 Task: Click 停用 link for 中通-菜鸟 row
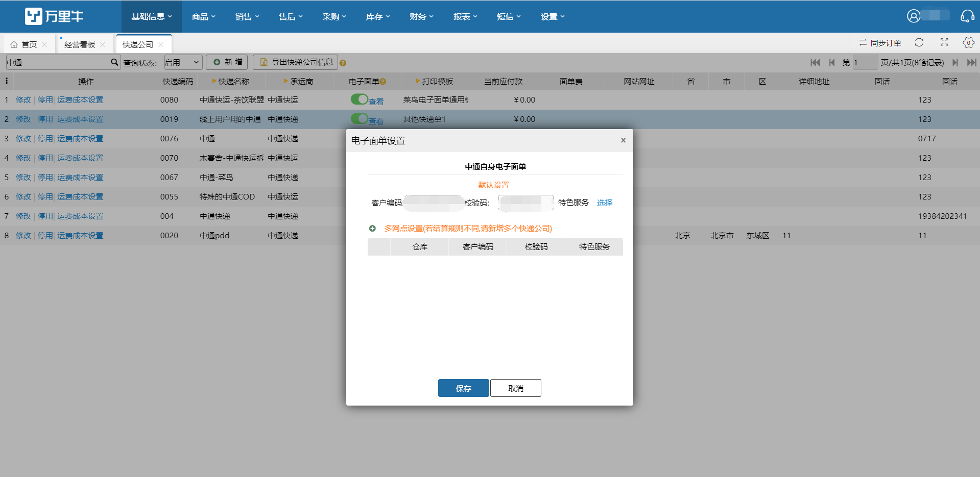pyautogui.click(x=45, y=177)
